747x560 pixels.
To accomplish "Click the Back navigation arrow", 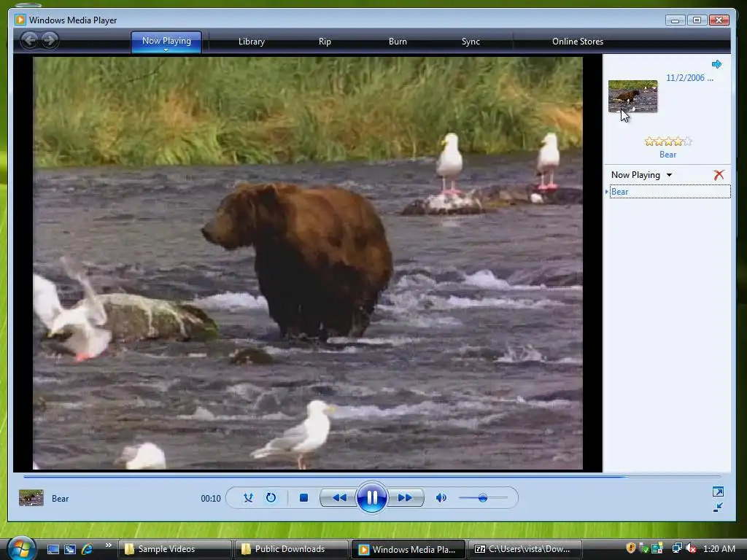I will coord(29,40).
